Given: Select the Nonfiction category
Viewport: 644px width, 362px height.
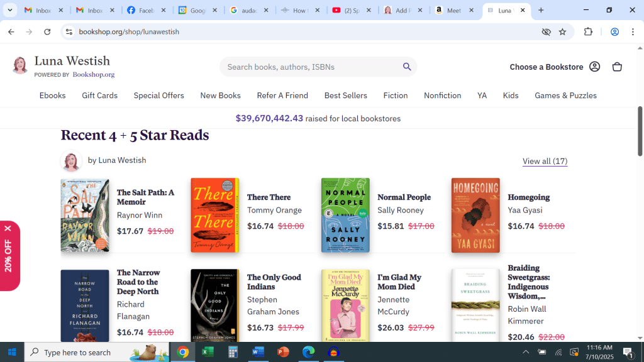Looking at the screenshot, I should [442, 96].
